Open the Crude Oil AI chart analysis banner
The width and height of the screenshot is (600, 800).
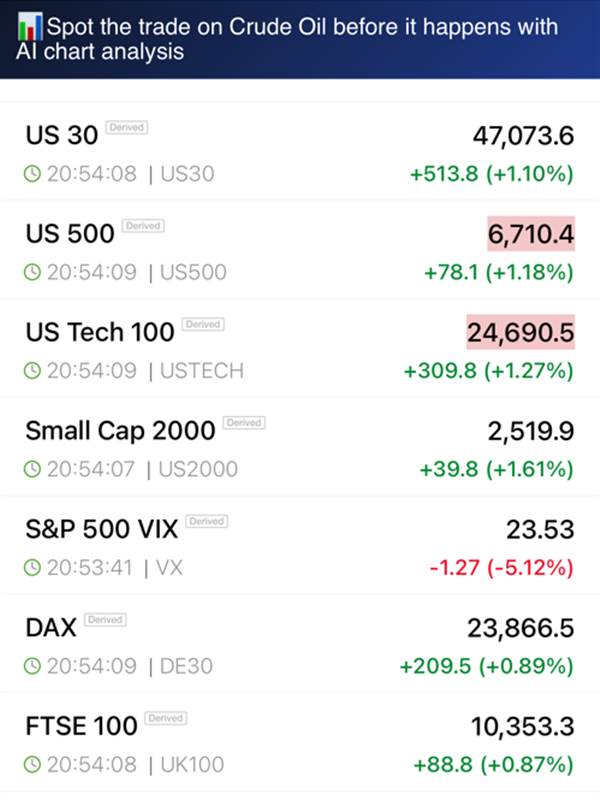pyautogui.click(x=300, y=38)
